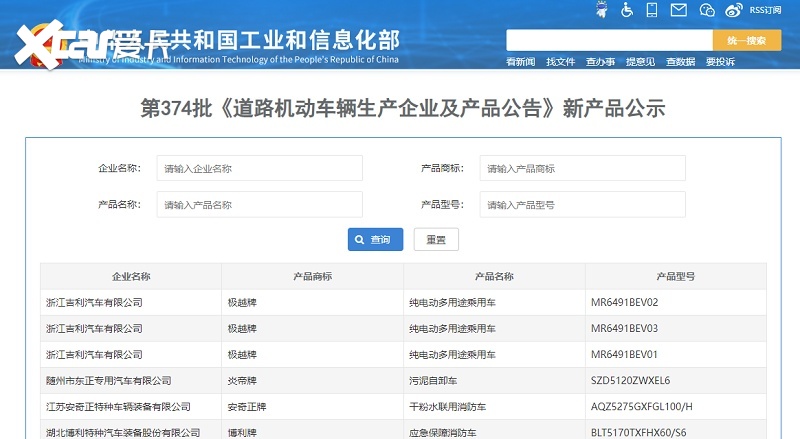The width and height of the screenshot is (800, 439).
Task: Open the 找文件 navigation item
Action: click(560, 62)
